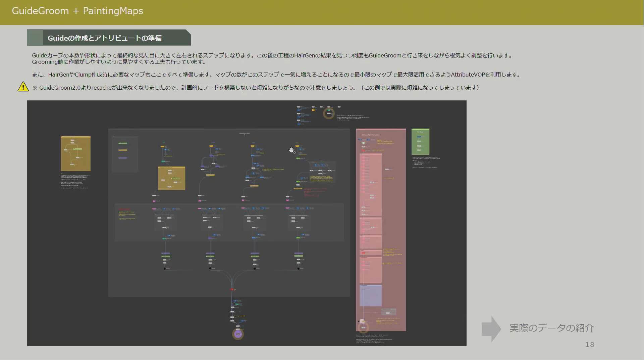
Task: Click the slide page number 18
Action: click(x=589, y=345)
